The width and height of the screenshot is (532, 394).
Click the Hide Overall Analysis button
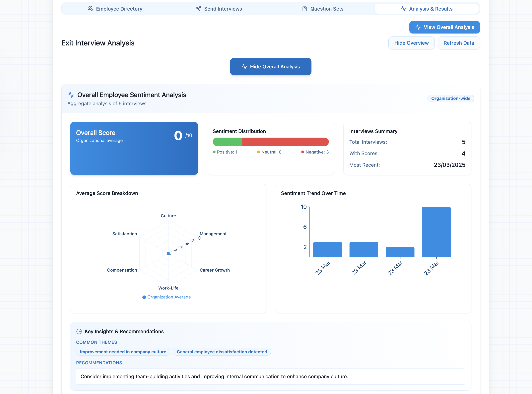coord(271,67)
